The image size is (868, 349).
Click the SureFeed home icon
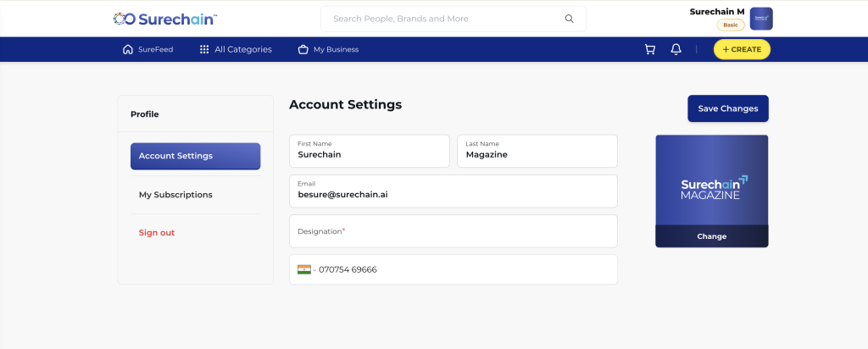128,50
